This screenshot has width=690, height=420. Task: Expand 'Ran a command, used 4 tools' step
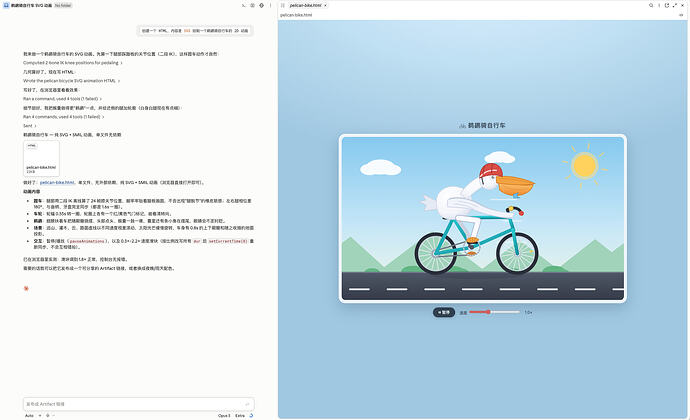[x=62, y=99]
